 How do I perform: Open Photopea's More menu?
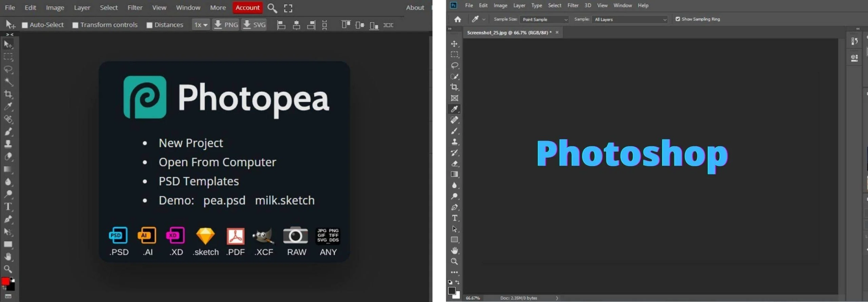[218, 7]
